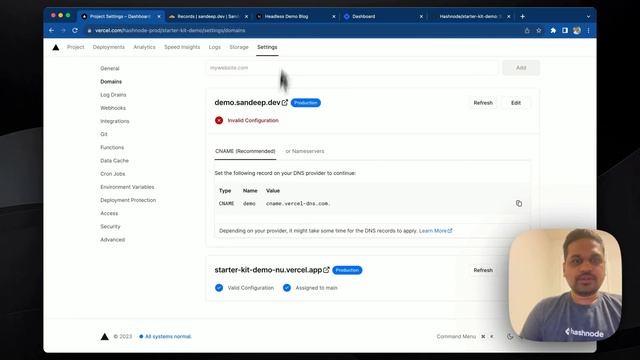Viewport: 640px width, 360px height.
Task: Open the Deployments nav tab
Action: pos(109,47)
